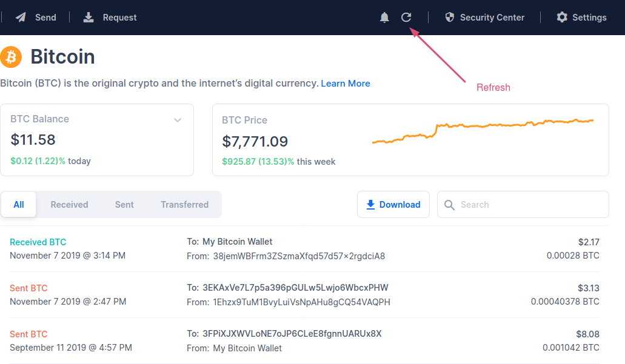The image size is (625, 364).
Task: Click the 0.00040378 BTC amount
Action: pyautogui.click(x=565, y=302)
